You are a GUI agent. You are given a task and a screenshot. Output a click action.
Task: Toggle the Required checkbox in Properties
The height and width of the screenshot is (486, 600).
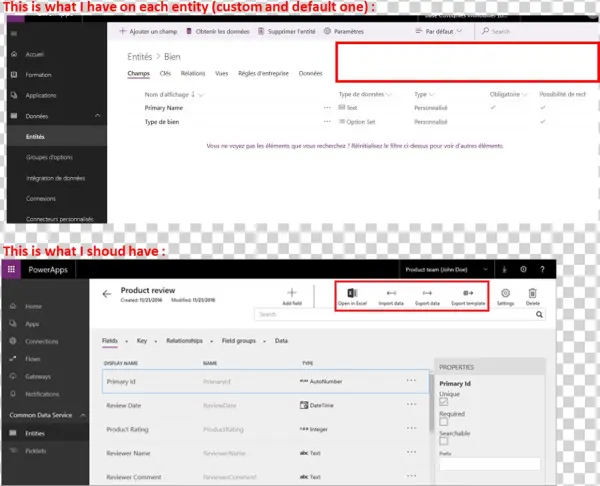(445, 421)
